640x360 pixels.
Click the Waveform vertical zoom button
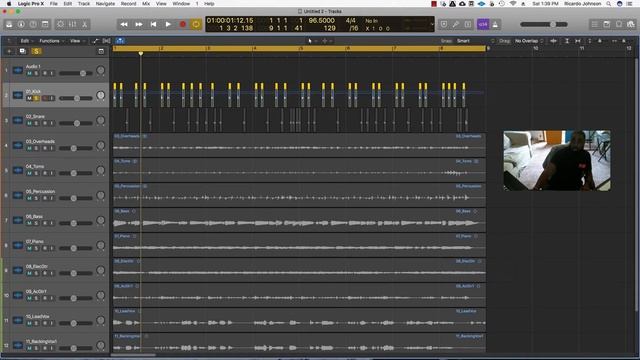[x=553, y=41]
